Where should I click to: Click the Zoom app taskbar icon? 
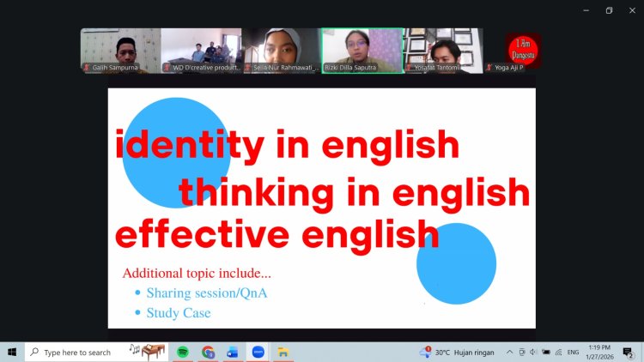click(x=258, y=352)
